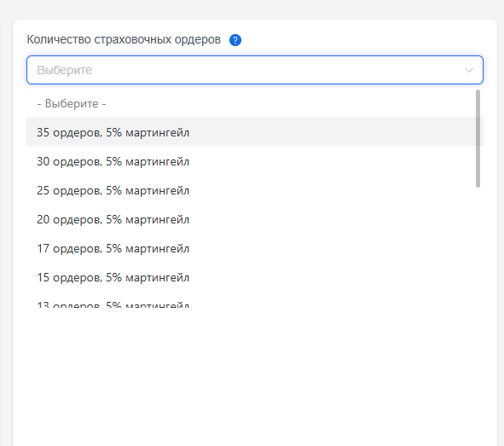Click the highlighted 35 ордеров row
The image size is (504, 446).
click(255, 131)
